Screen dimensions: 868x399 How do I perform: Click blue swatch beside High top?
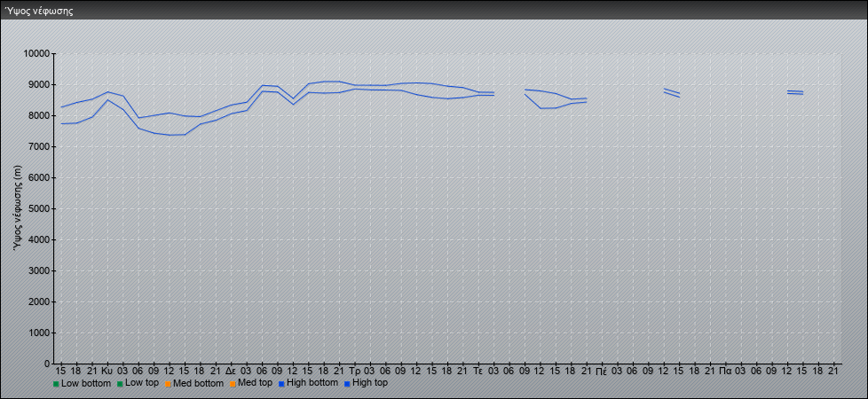(346, 384)
